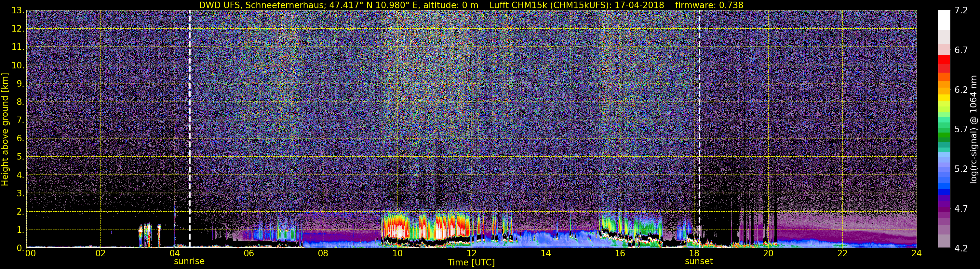
Task: Click the '1.' height tick label
Action: (x=20, y=230)
